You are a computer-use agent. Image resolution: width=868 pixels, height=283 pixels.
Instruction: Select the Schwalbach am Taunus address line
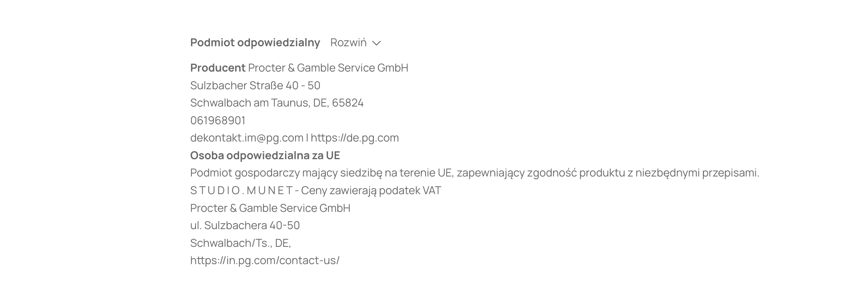point(277,103)
